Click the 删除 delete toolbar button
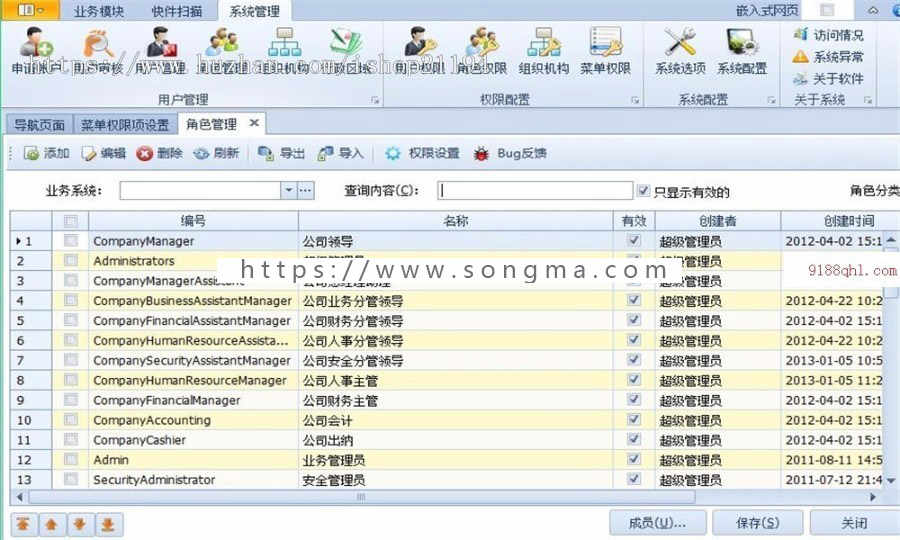This screenshot has width=900, height=540. click(x=160, y=153)
